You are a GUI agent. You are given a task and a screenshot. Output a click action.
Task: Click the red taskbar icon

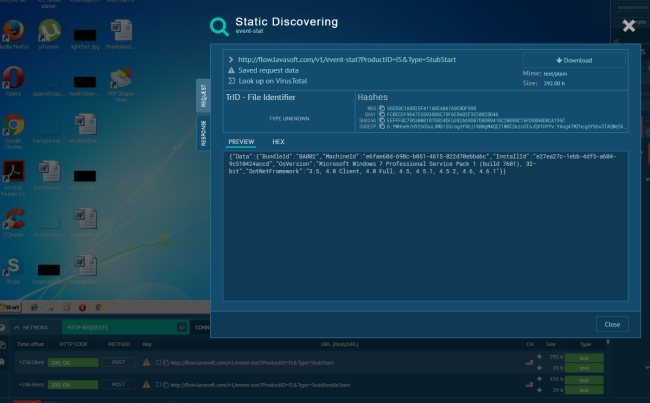[82, 308]
